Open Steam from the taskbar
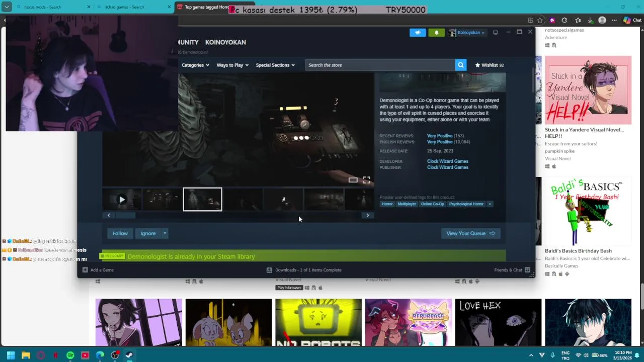The height and width of the screenshot is (362, 644). (x=129, y=355)
